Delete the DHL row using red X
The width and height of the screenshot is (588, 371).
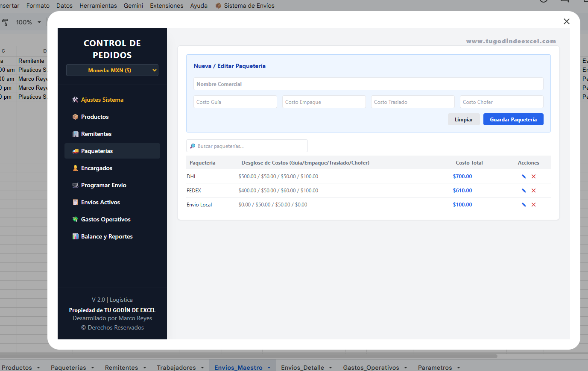point(533,177)
